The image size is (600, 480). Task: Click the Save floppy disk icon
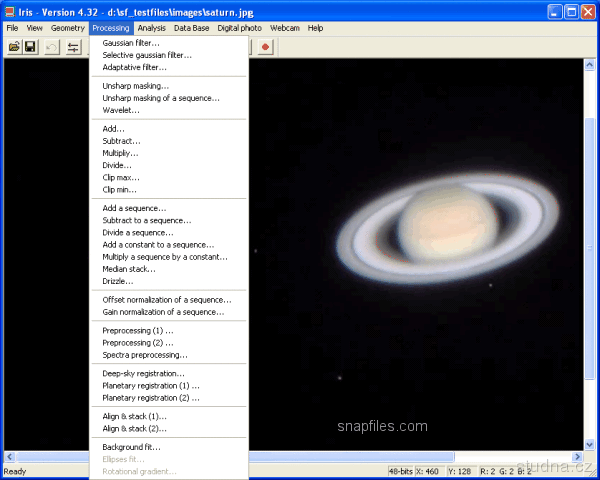click(x=31, y=47)
